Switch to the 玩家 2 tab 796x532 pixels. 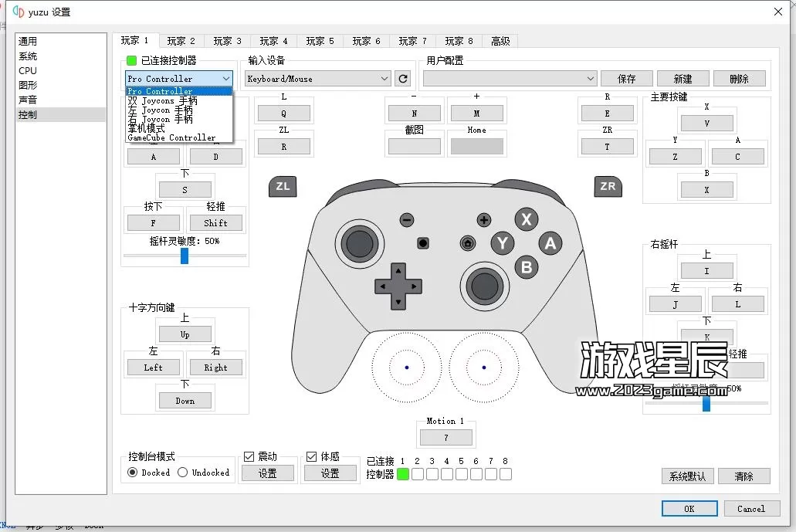(x=181, y=41)
